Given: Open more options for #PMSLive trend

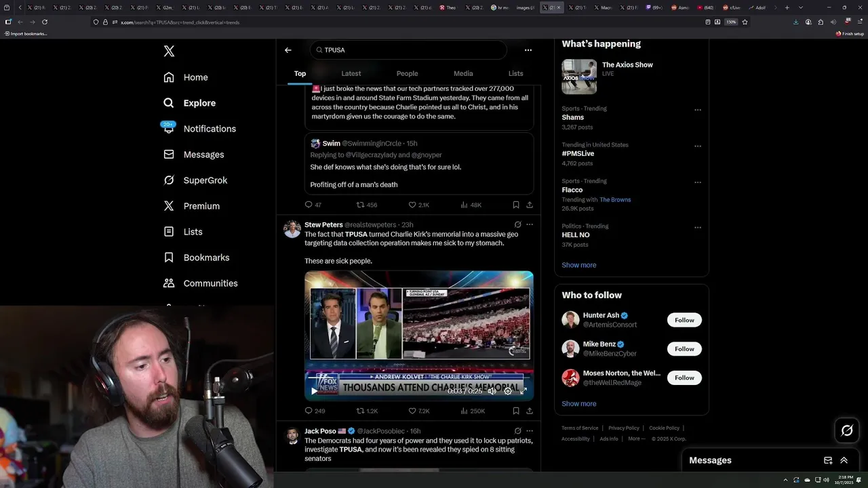Looking at the screenshot, I should point(697,146).
